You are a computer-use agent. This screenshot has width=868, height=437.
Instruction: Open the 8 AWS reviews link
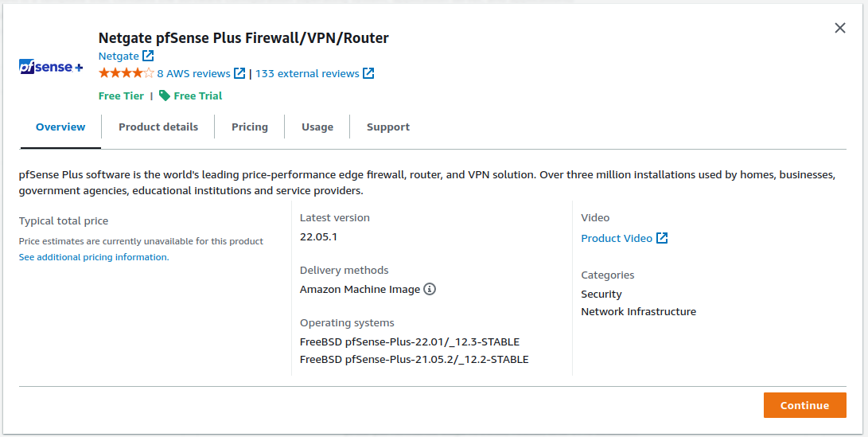pyautogui.click(x=193, y=73)
